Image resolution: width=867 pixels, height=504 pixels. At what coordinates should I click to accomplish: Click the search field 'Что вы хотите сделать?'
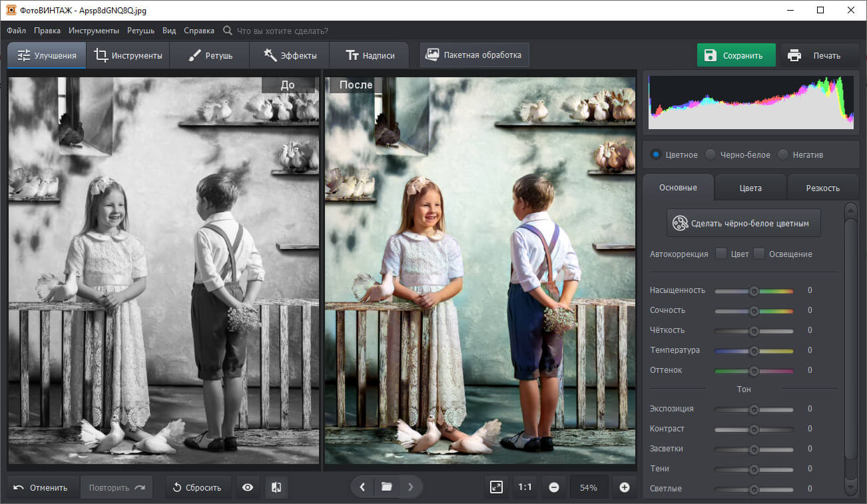click(x=282, y=31)
